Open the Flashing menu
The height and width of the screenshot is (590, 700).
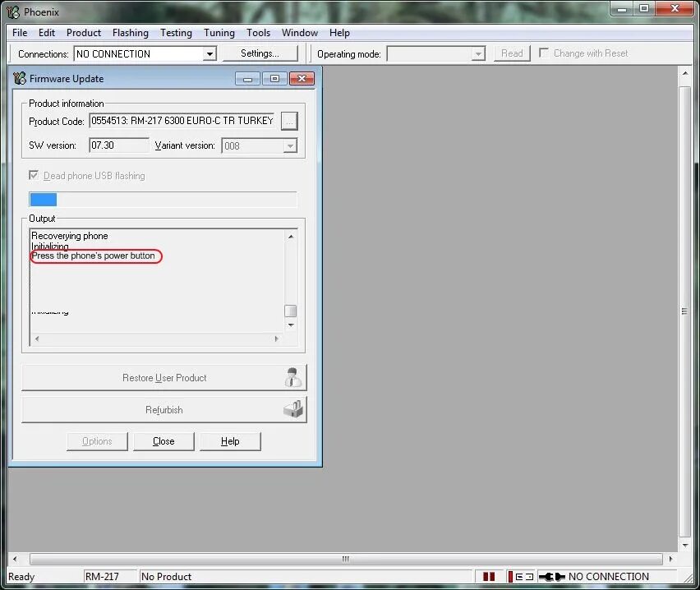click(x=131, y=33)
